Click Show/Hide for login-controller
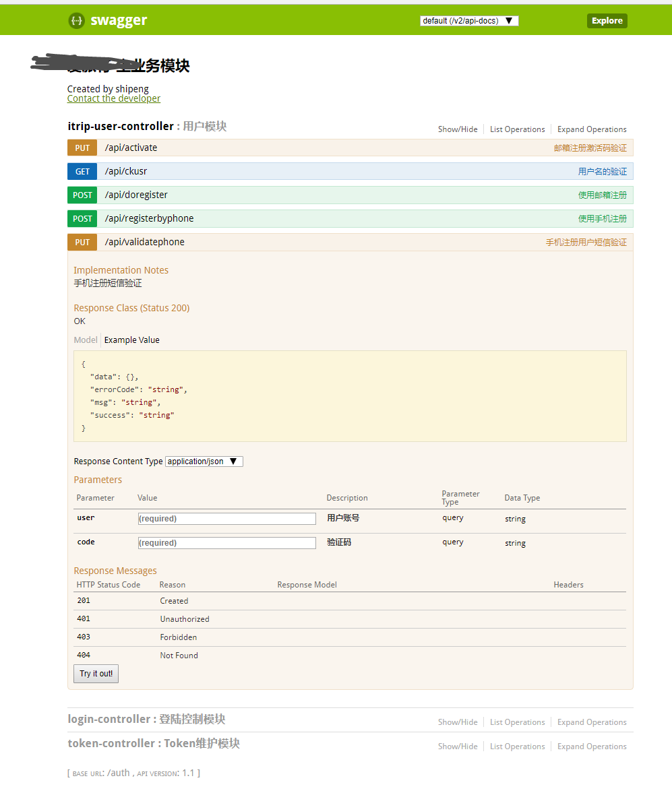This screenshot has height=795, width=672. pyautogui.click(x=458, y=722)
